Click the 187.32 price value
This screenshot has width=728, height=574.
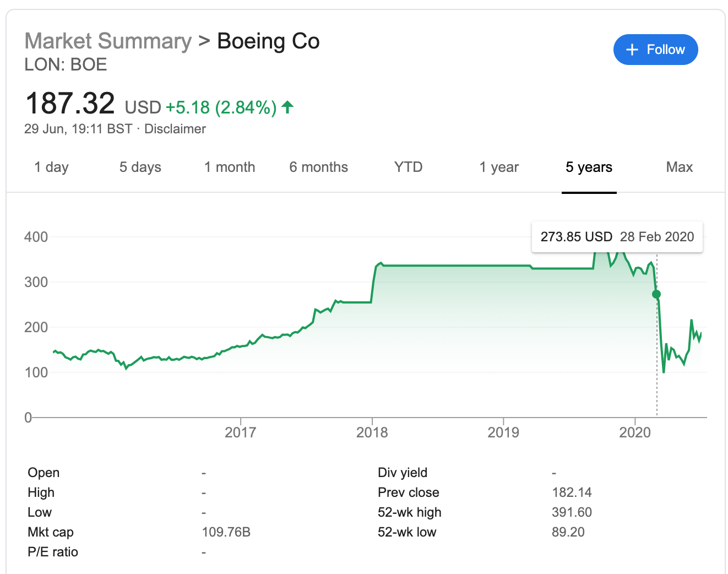click(70, 104)
